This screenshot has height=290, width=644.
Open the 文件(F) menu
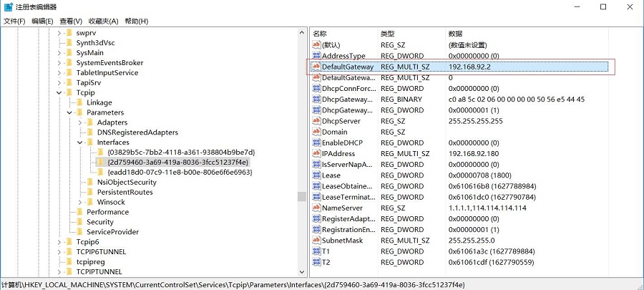pos(14,21)
